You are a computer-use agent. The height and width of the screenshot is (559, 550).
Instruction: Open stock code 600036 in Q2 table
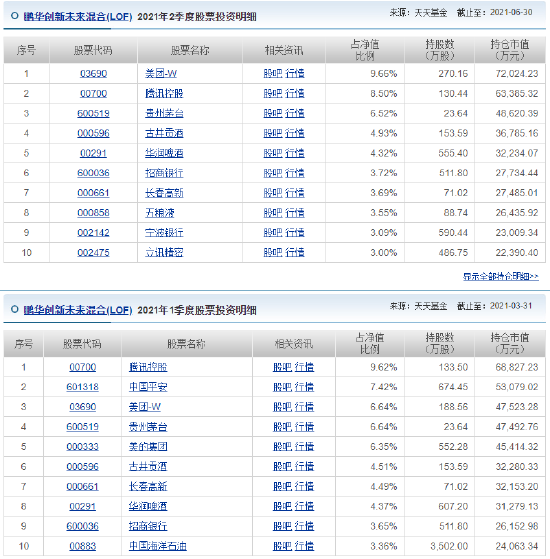point(93,173)
